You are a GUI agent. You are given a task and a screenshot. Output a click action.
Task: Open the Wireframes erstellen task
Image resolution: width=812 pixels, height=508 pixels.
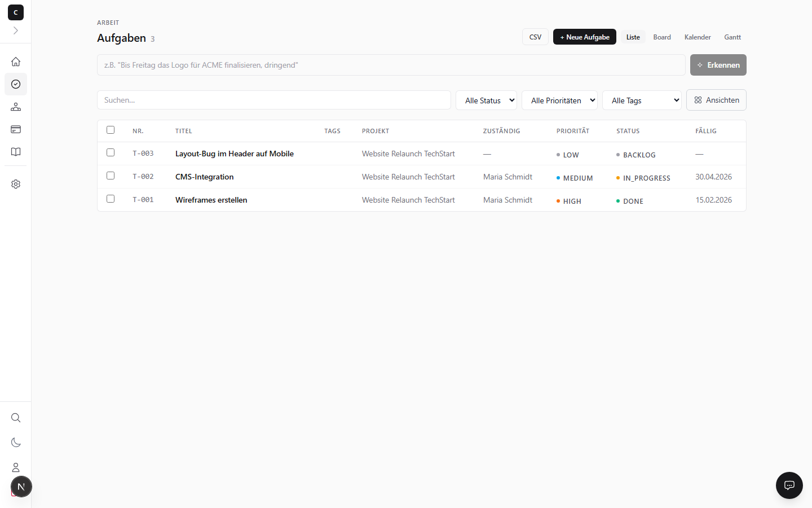[x=211, y=200]
